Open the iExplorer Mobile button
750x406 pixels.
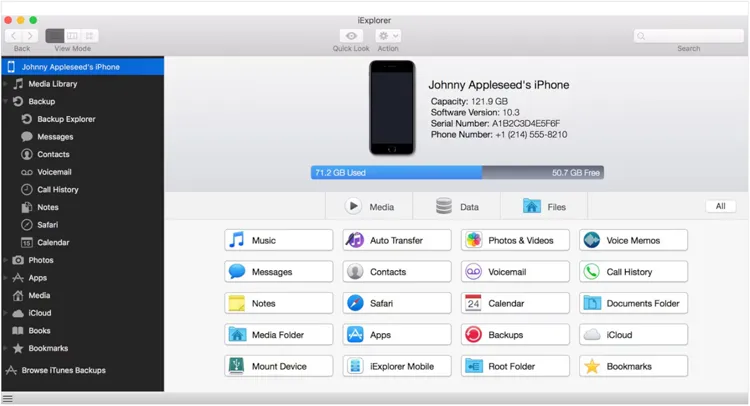point(397,366)
